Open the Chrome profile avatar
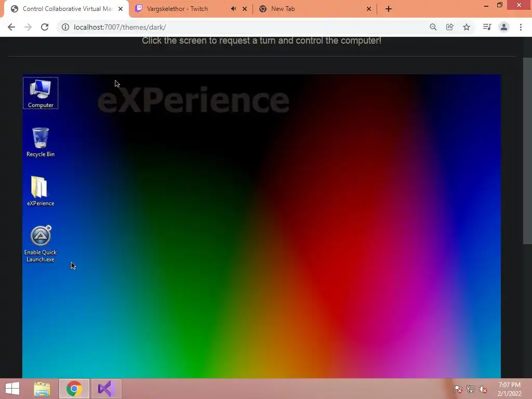 tap(504, 27)
